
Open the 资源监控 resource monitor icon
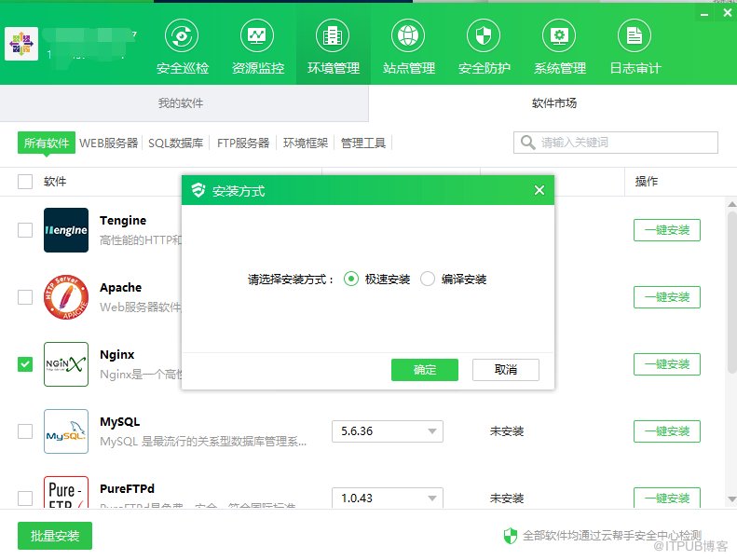pos(257,35)
